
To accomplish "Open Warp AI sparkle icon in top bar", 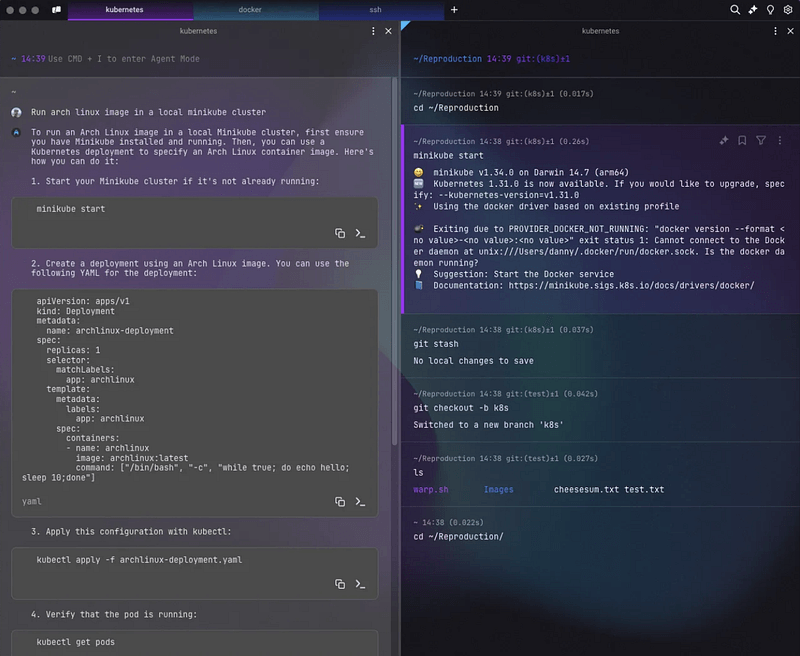I will (x=753, y=9).
